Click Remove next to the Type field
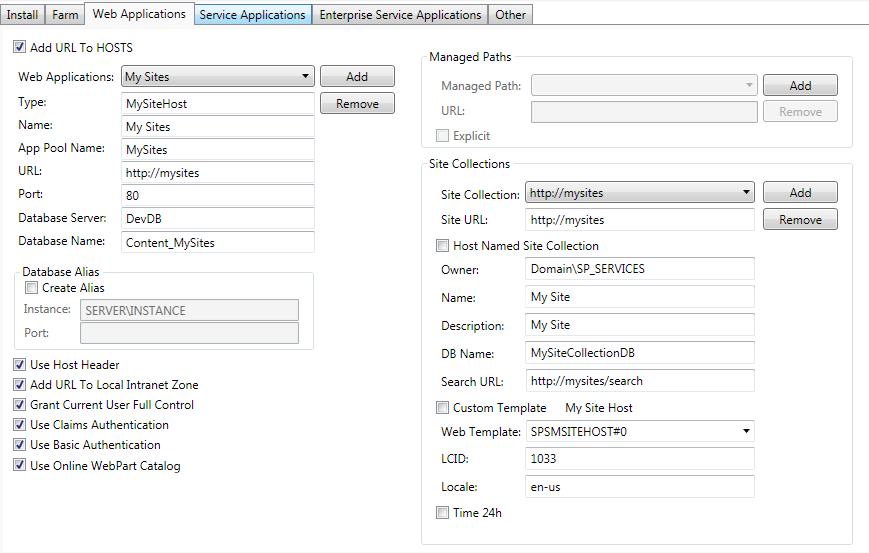 tap(357, 104)
